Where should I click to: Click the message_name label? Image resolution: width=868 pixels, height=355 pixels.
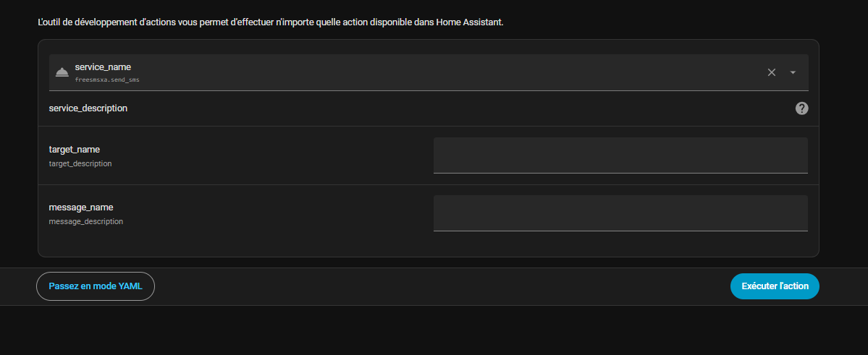click(x=81, y=208)
